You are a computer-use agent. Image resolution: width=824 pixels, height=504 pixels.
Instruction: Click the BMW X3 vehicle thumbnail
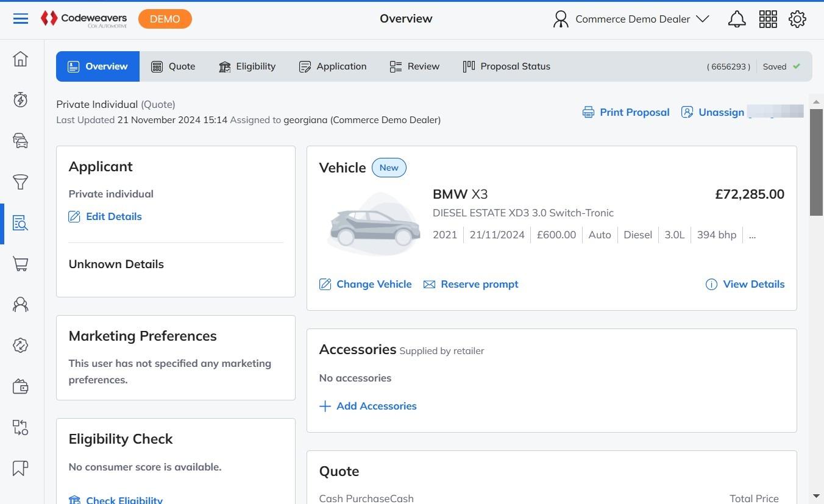pyautogui.click(x=374, y=224)
